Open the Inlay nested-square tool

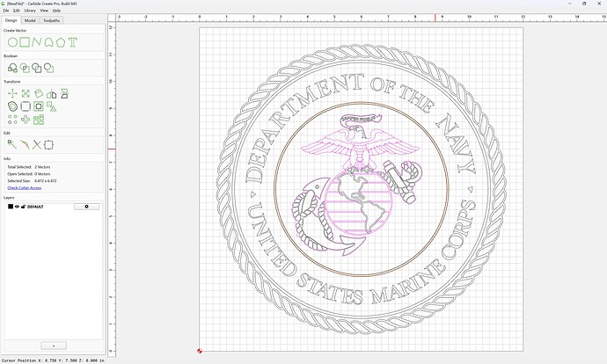click(39, 106)
